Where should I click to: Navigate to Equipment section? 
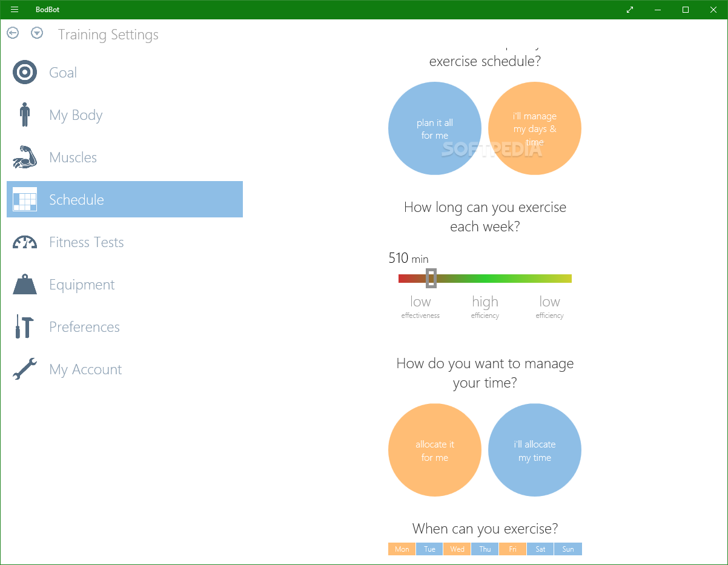125,284
